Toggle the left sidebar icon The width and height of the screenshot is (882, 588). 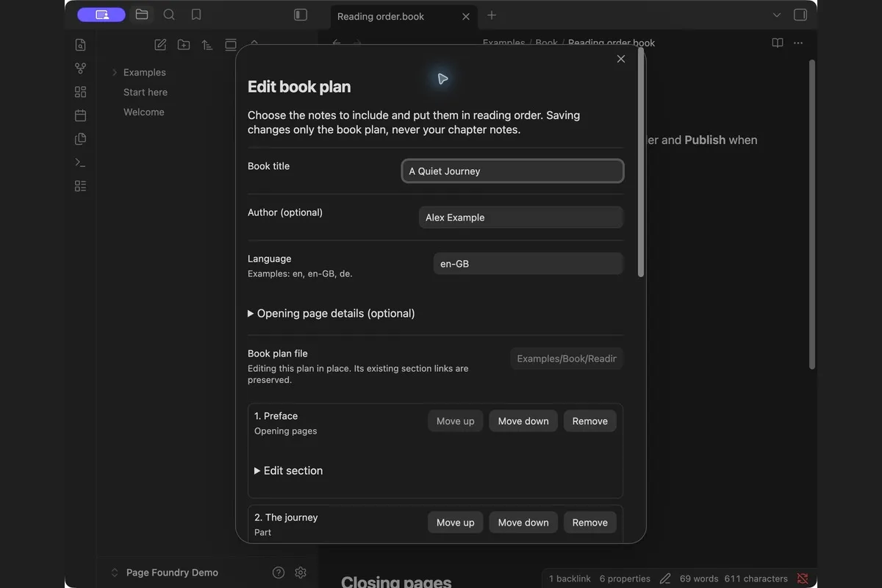click(301, 15)
